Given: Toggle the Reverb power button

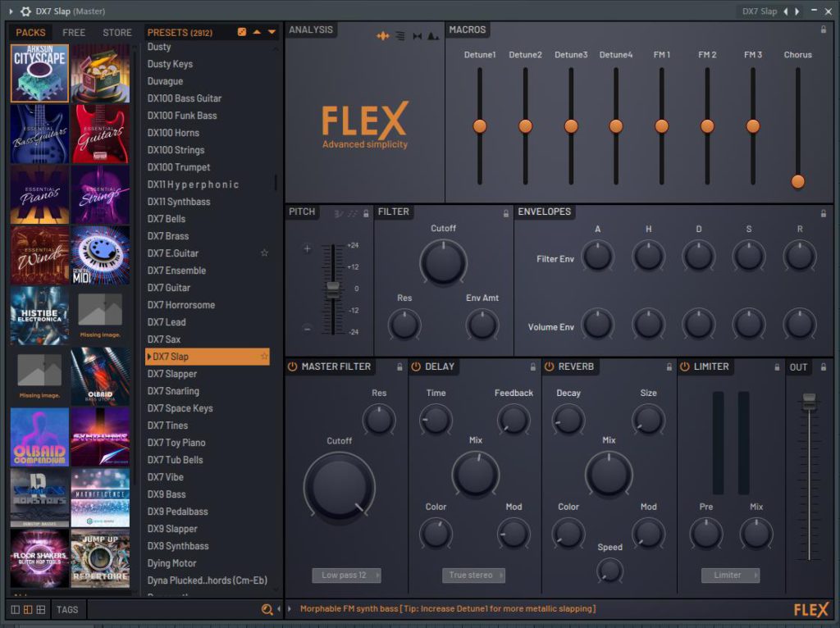Looking at the screenshot, I should [549, 366].
